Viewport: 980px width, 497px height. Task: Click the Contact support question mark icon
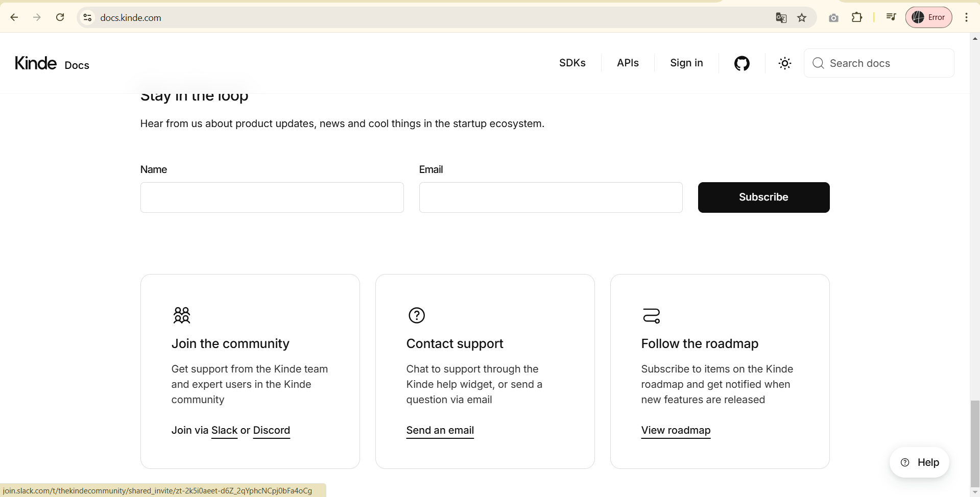(417, 315)
